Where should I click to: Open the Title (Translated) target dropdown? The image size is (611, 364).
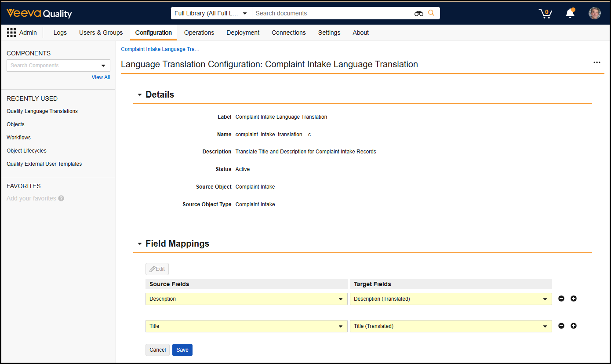pos(451,326)
